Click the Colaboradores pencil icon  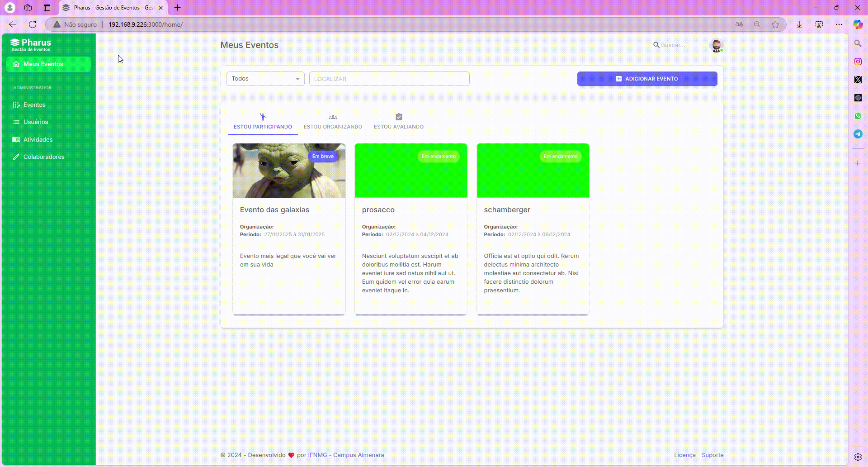16,157
